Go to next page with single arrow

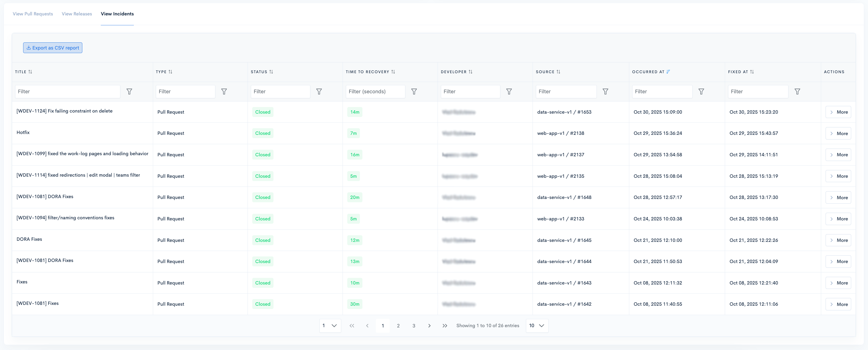[x=429, y=326]
